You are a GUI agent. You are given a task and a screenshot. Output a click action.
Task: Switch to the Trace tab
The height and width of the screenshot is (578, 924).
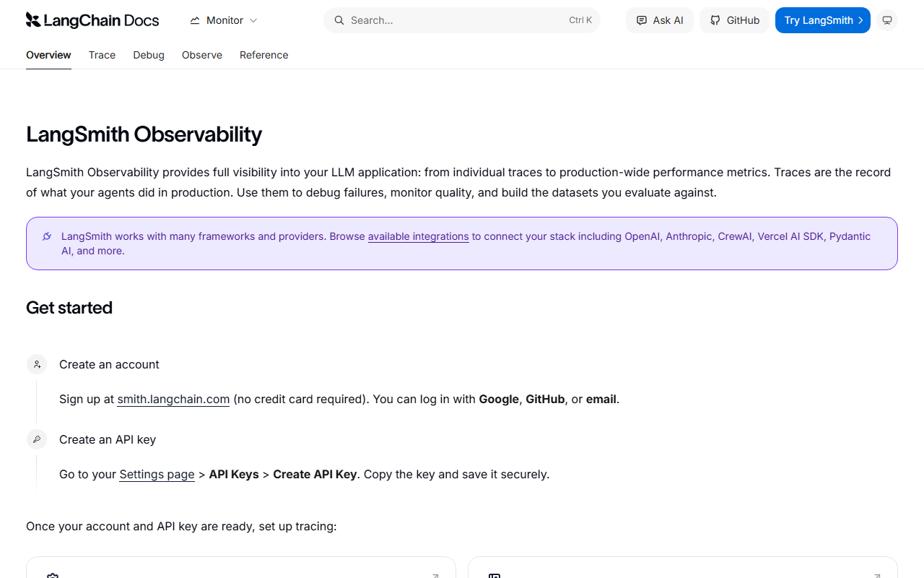[102, 55]
